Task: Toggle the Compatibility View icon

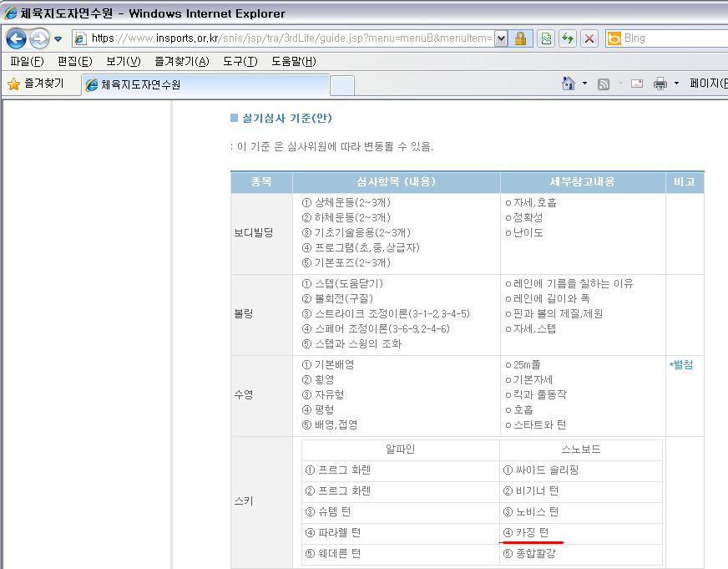Action: click(x=547, y=38)
